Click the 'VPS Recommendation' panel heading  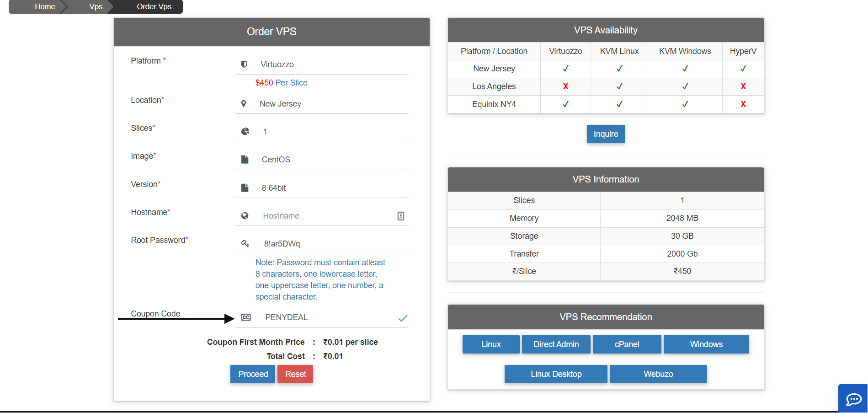606,317
